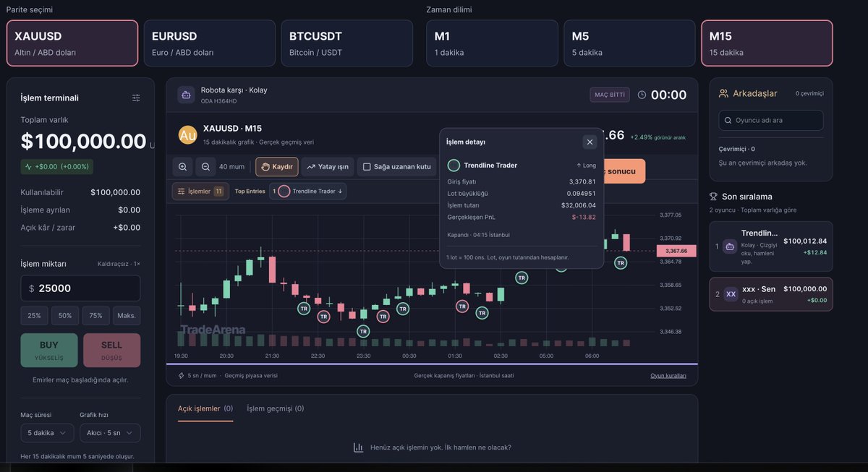Click the magnifier icon in player search

(x=728, y=120)
